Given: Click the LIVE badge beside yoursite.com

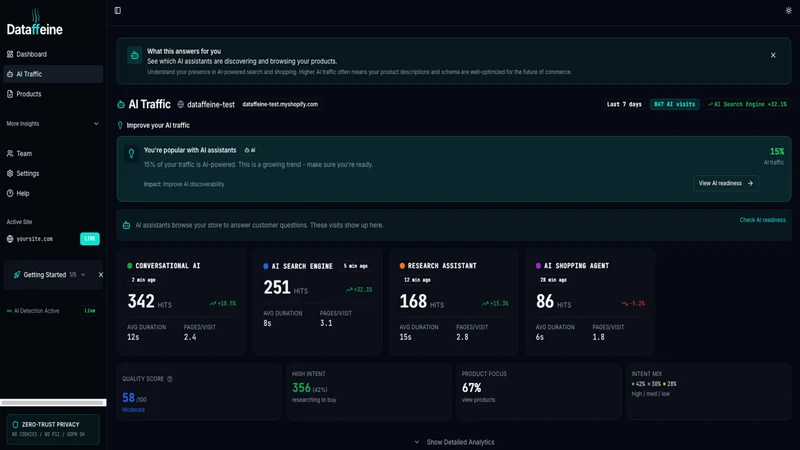Looking at the screenshot, I should [x=90, y=239].
